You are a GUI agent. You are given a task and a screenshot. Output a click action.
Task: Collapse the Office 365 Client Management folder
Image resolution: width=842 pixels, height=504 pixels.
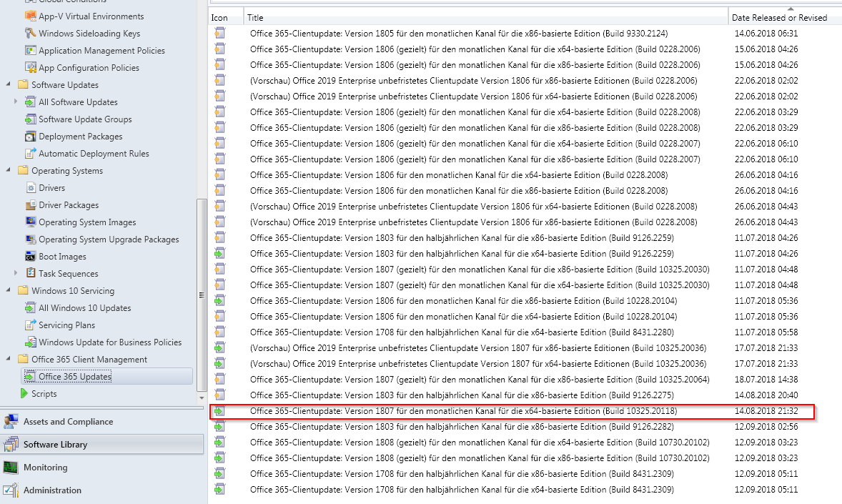tap(8, 359)
